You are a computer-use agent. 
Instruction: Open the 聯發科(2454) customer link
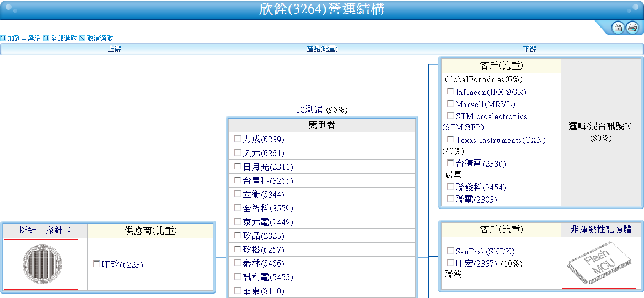481,188
